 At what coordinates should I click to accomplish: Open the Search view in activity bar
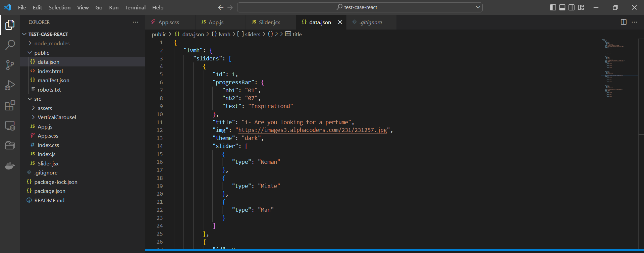click(10, 45)
